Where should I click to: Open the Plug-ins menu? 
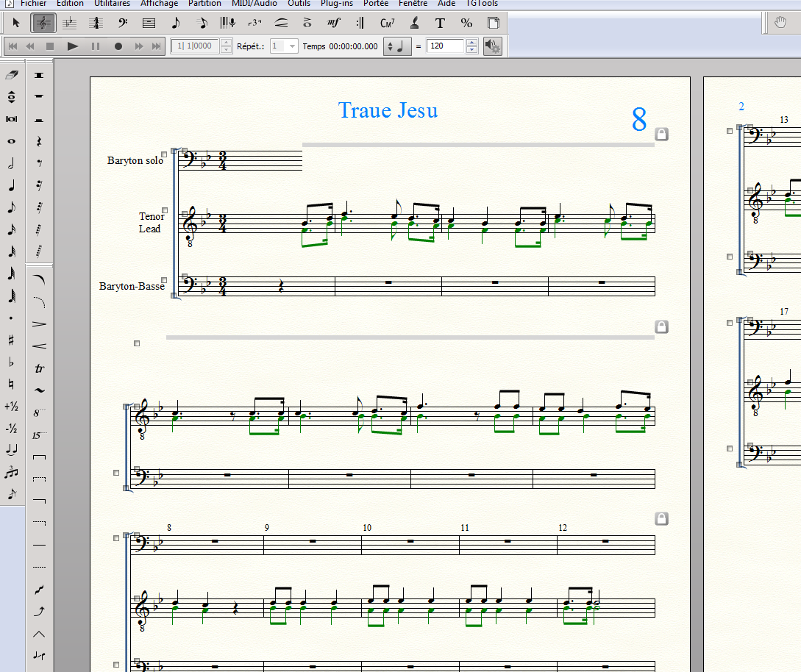[x=337, y=4]
